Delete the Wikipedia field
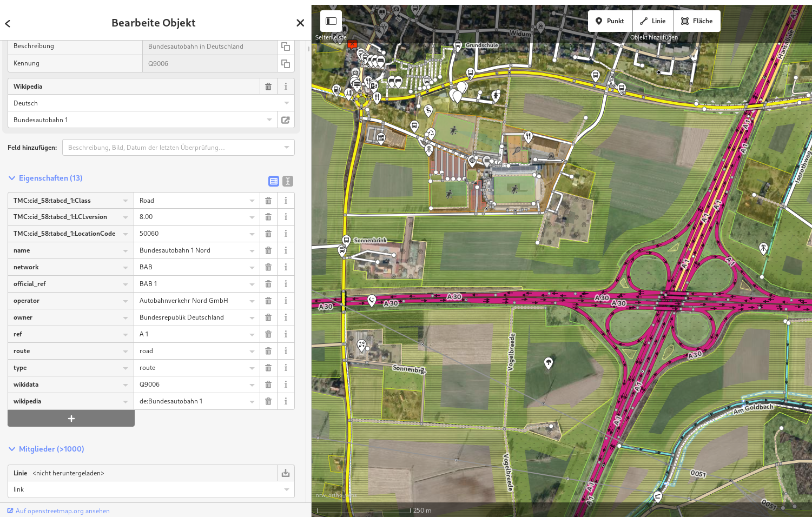 click(268, 87)
